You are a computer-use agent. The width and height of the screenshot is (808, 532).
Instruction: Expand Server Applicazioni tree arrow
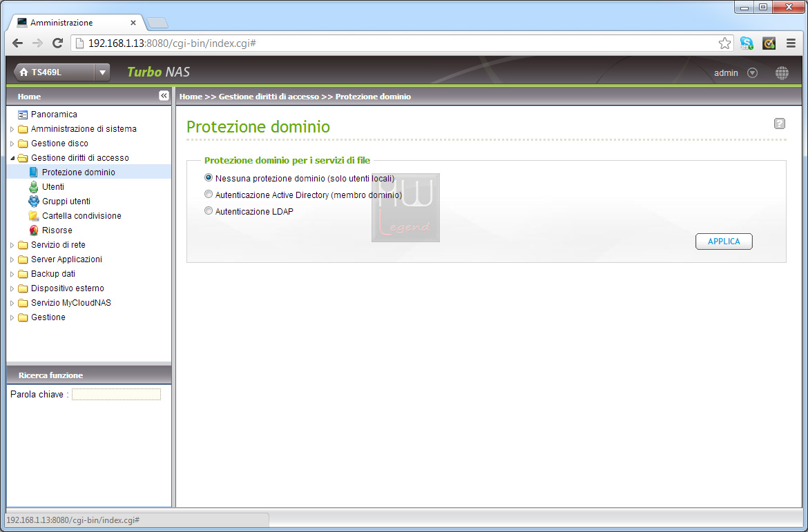(12, 259)
